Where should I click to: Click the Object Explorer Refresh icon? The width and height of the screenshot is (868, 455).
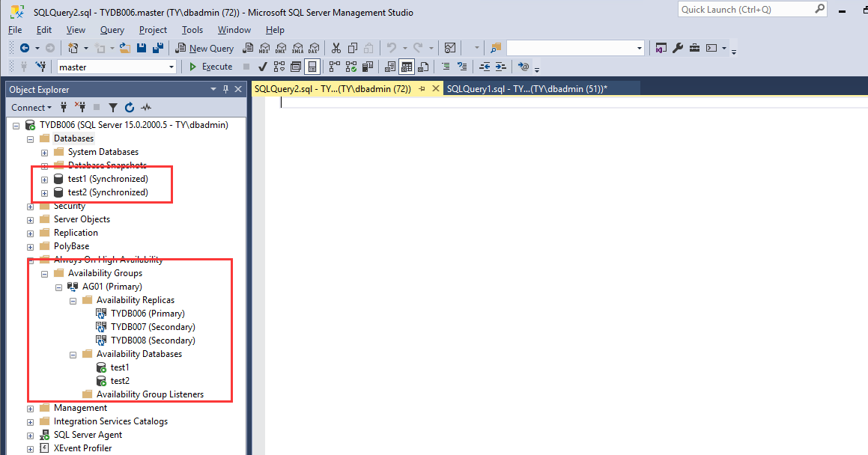(130, 107)
